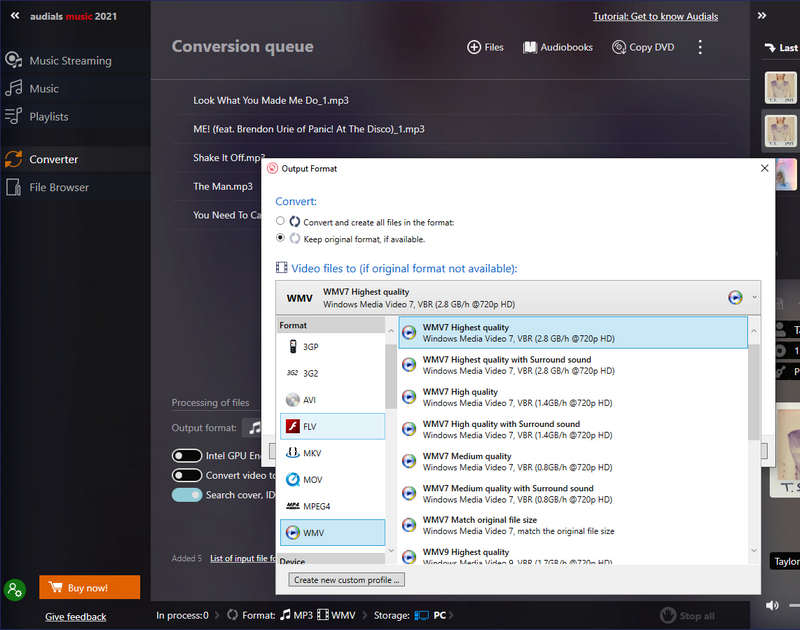
Task: Click the user account icon
Action: pyautogui.click(x=15, y=590)
